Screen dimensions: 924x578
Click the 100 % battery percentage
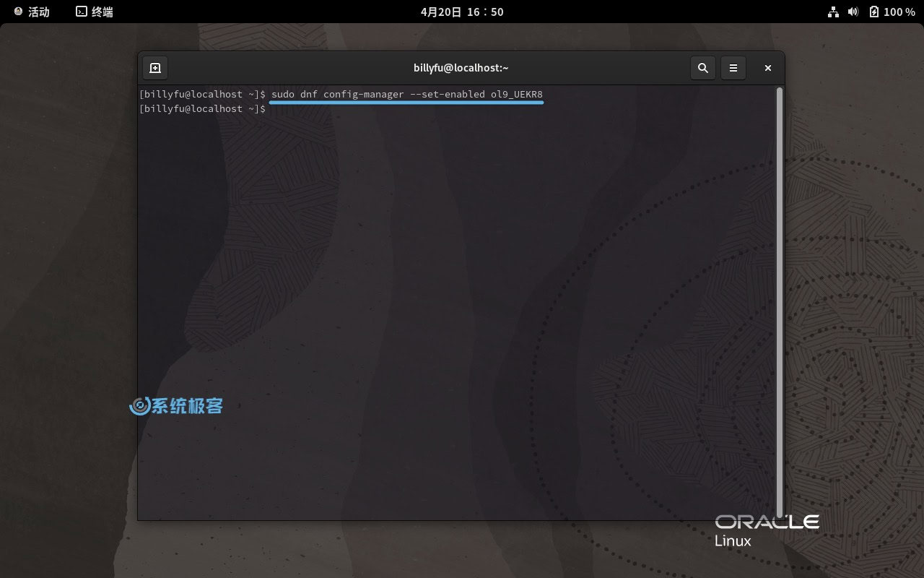pos(899,12)
